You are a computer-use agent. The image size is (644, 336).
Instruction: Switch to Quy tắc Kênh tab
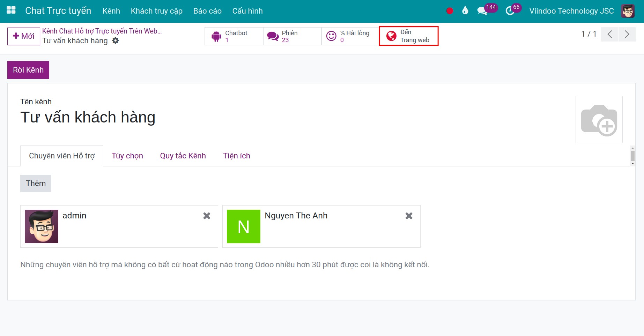(183, 156)
